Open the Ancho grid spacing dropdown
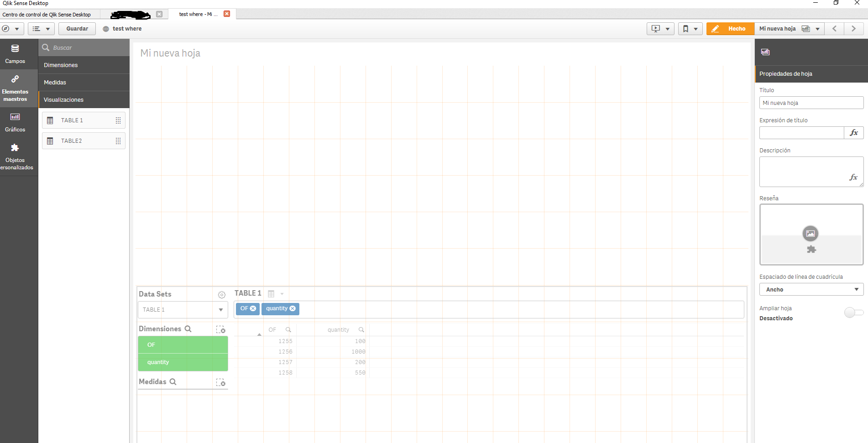 pos(811,289)
